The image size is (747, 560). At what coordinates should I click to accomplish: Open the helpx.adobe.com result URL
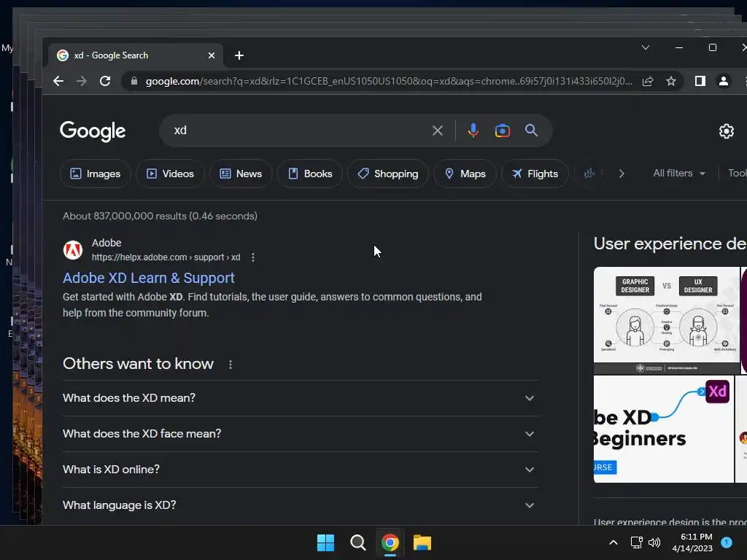(x=166, y=257)
